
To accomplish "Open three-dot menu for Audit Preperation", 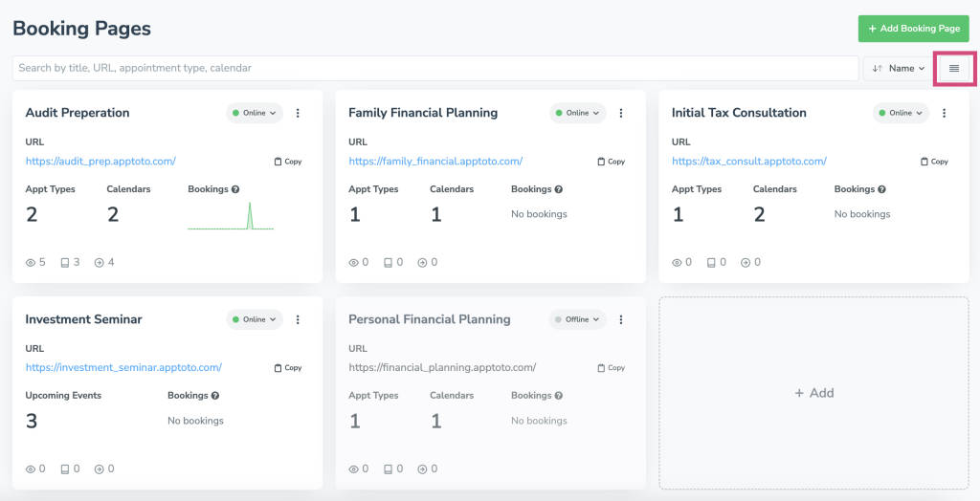I will click(298, 113).
